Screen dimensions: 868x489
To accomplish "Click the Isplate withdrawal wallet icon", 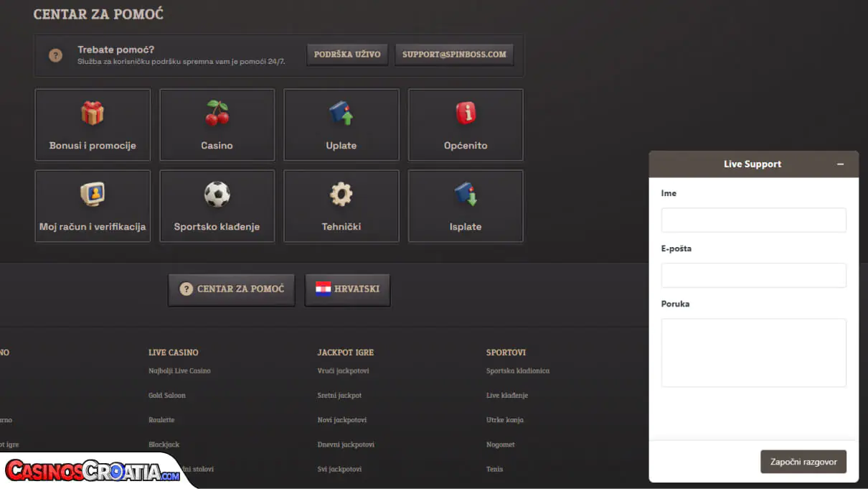I will tap(466, 194).
